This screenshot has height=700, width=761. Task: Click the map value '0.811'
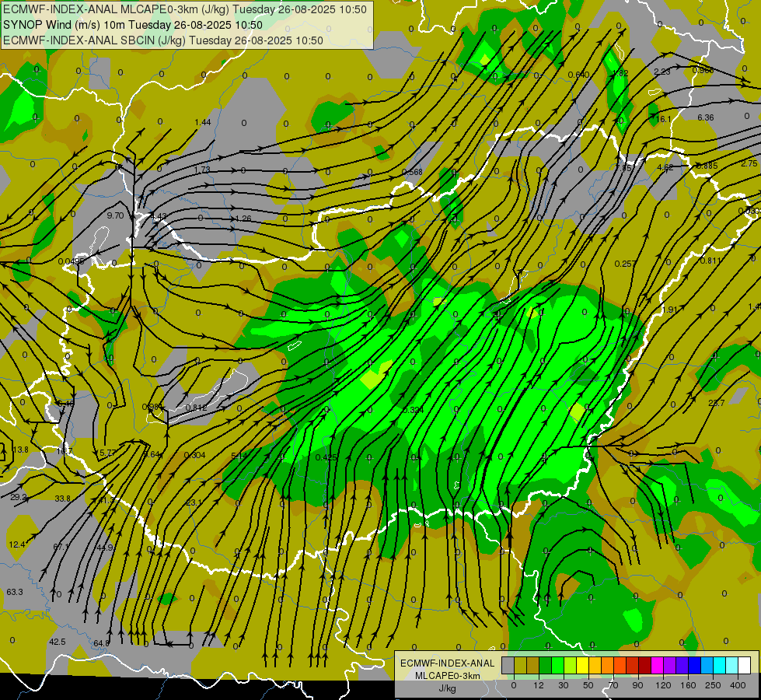coord(710,261)
